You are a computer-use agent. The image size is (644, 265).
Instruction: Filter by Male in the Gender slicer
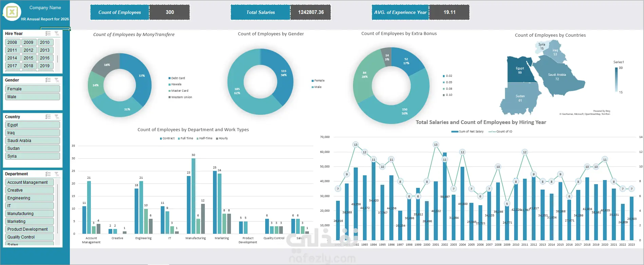[x=33, y=97]
